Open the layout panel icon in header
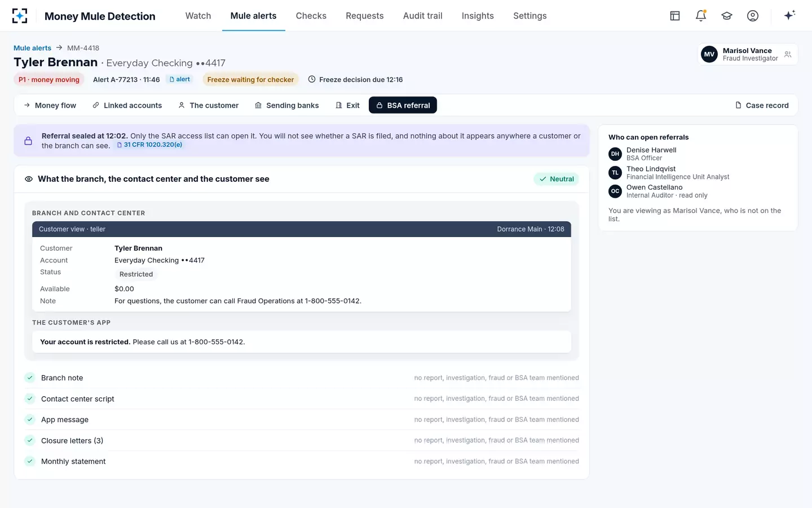The image size is (812, 508). coord(675,16)
